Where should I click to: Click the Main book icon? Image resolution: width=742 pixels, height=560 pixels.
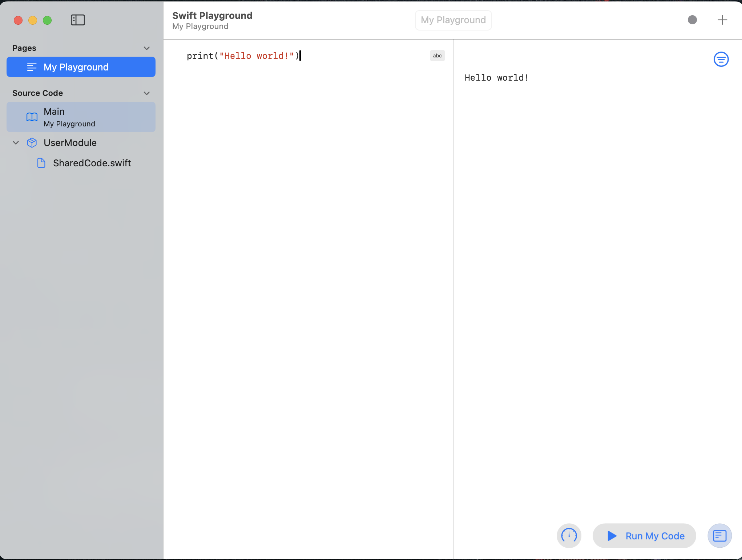32,117
